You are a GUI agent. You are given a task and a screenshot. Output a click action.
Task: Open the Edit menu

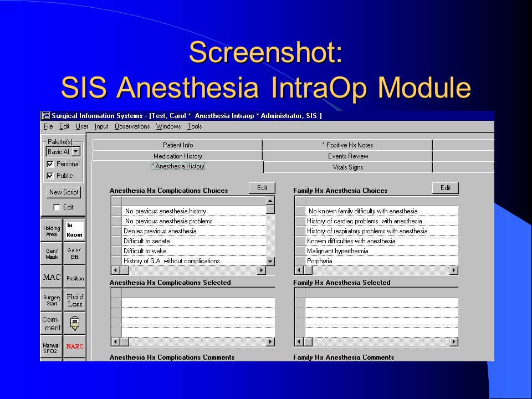64,126
